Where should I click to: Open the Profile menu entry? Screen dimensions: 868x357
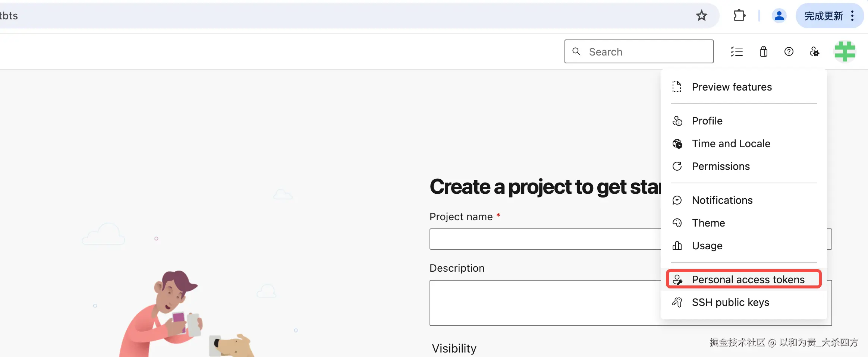click(x=707, y=121)
